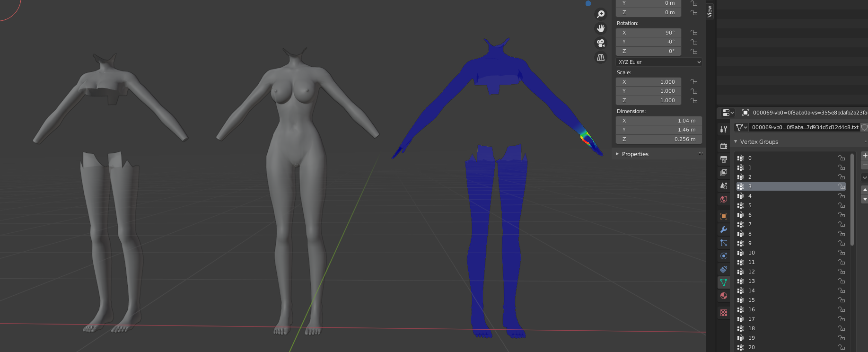The image size is (868, 352).
Task: Lock the Scale X axis
Action: coord(694,82)
